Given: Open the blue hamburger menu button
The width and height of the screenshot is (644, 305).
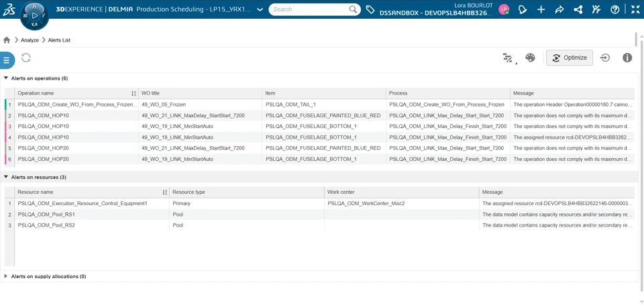Looking at the screenshot, I should tap(7, 60).
